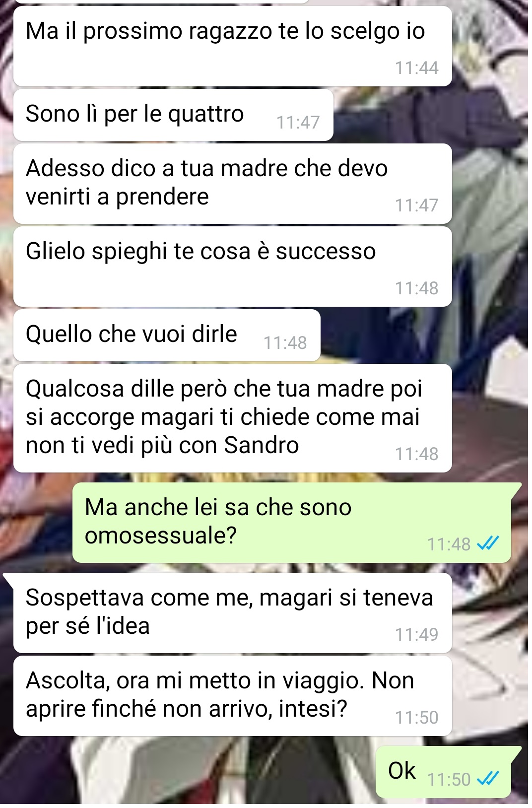Tap the blue read ticks on 'Ok' message
The height and width of the screenshot is (808, 532).
tap(487, 779)
